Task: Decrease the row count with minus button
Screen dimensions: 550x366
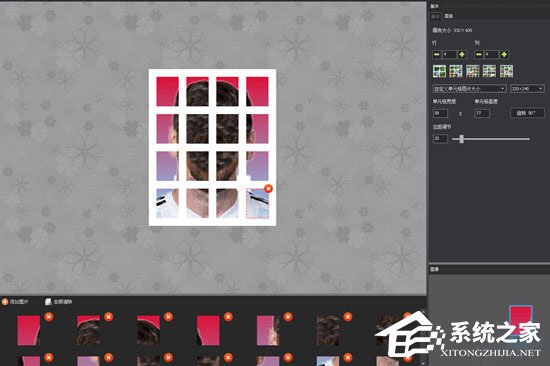Action: click(x=437, y=54)
